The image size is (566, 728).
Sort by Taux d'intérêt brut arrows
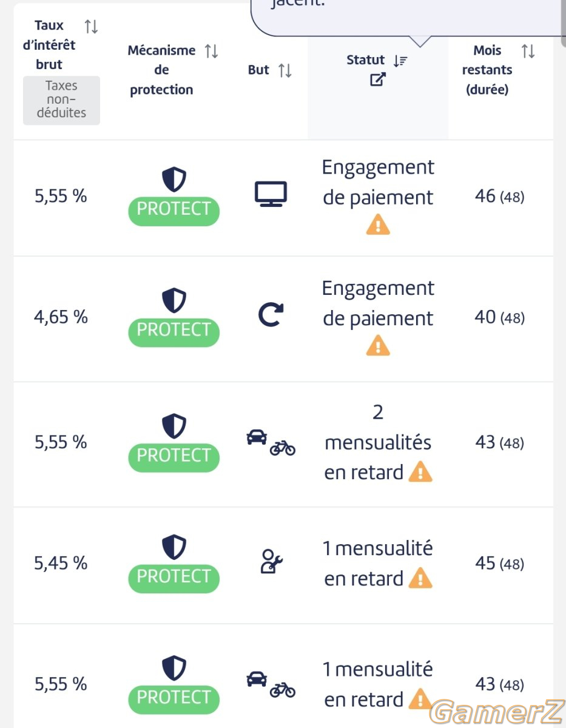pos(91,27)
